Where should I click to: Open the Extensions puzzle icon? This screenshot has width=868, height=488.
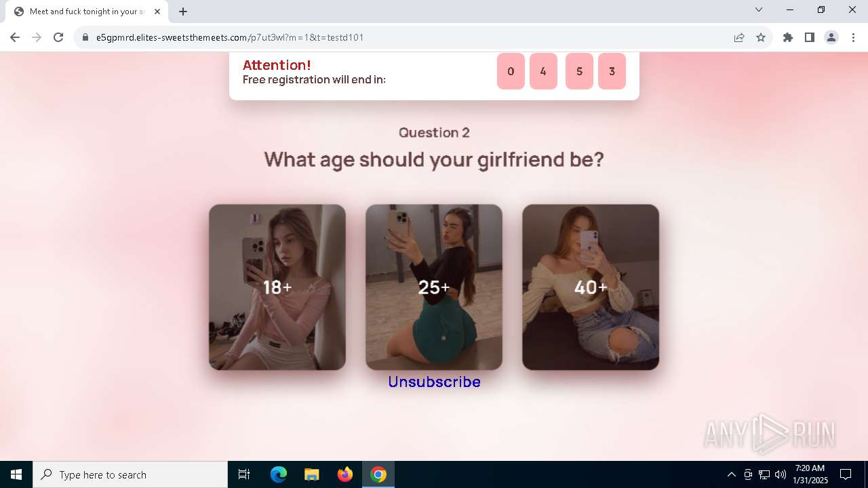(x=788, y=37)
